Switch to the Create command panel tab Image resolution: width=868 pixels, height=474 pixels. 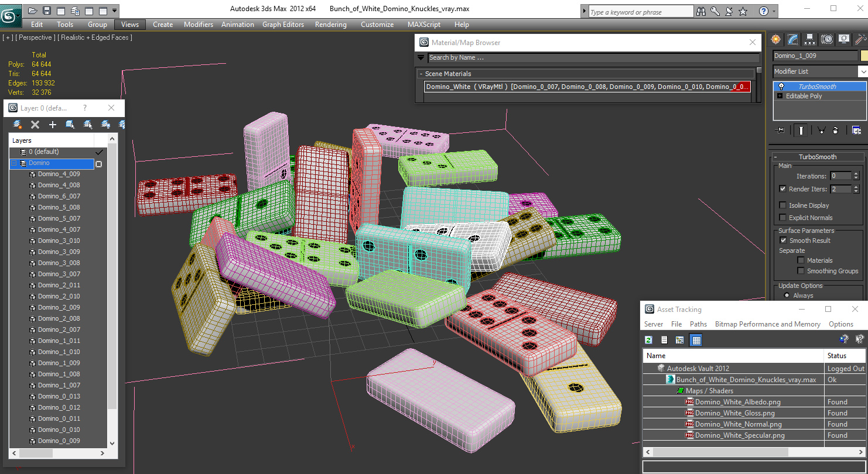coord(776,39)
